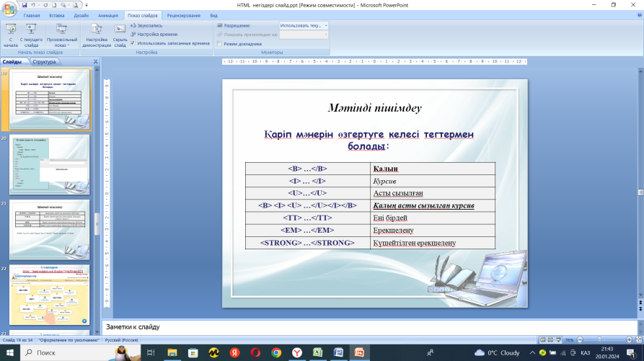This screenshot has height=361, width=644.
Task: Open the Разрешение resolution combo box
Action: pyautogui.click(x=304, y=25)
